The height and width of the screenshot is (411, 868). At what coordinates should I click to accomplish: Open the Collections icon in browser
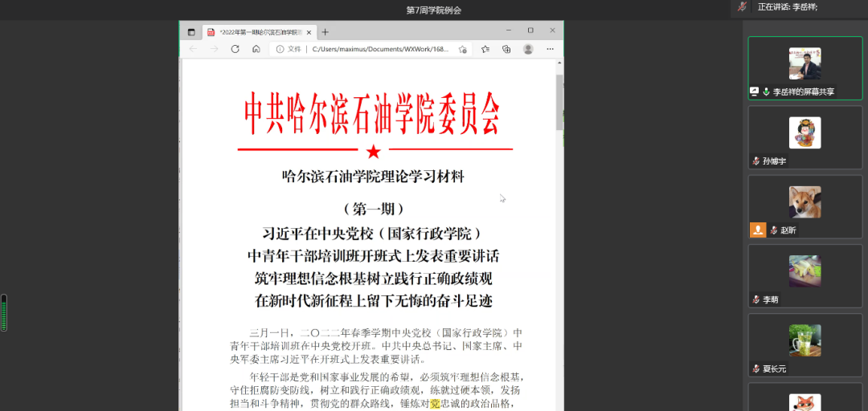[506, 49]
